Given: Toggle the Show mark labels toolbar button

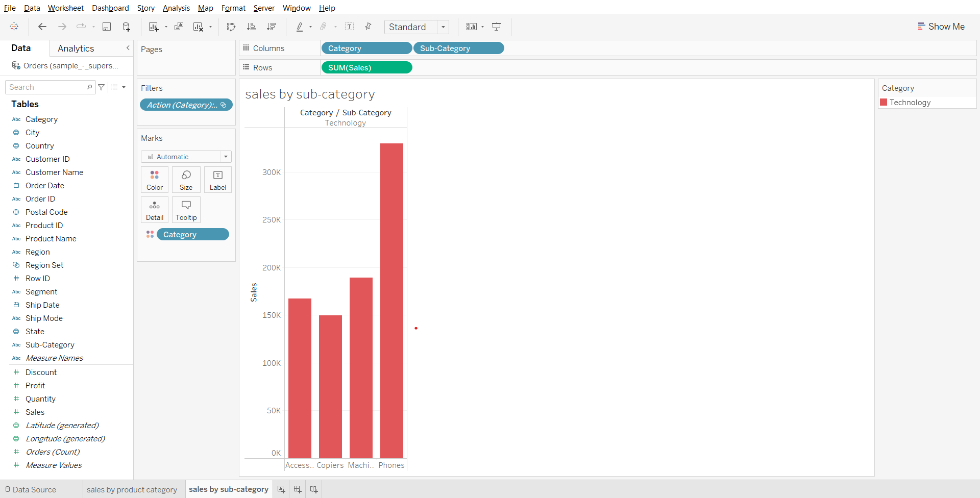Looking at the screenshot, I should click(350, 27).
